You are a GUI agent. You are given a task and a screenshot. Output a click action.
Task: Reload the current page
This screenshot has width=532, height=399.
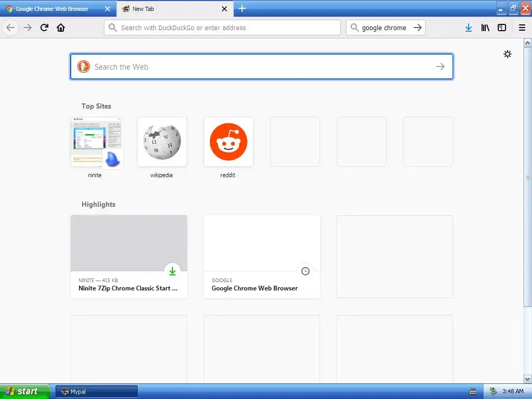point(45,28)
